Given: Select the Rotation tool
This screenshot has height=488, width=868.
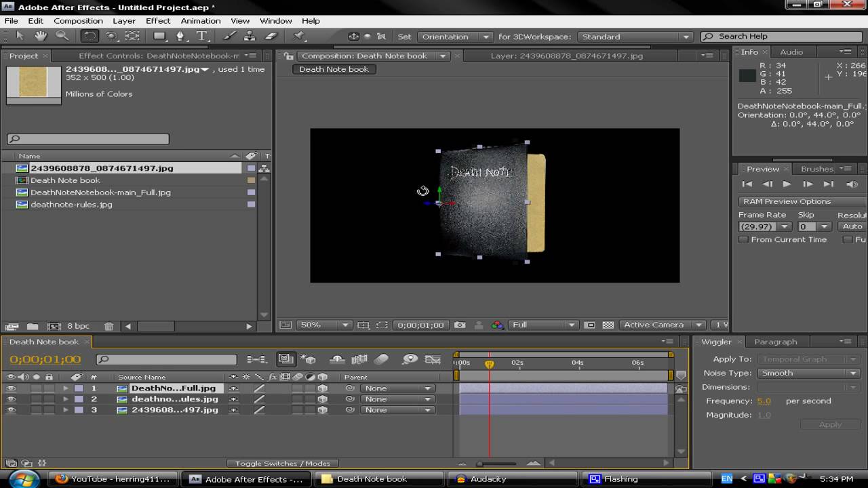Looking at the screenshot, I should click(x=90, y=37).
